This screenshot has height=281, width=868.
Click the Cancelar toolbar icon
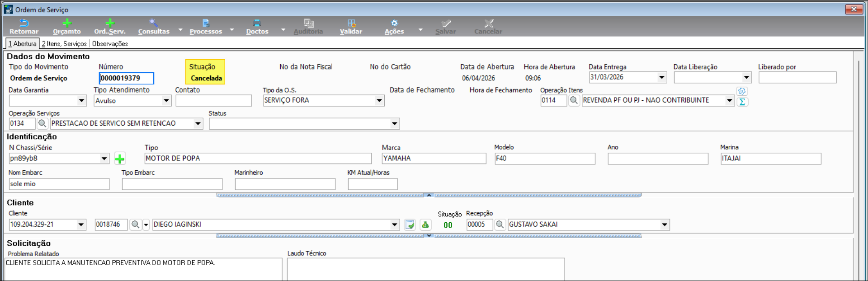tap(488, 27)
